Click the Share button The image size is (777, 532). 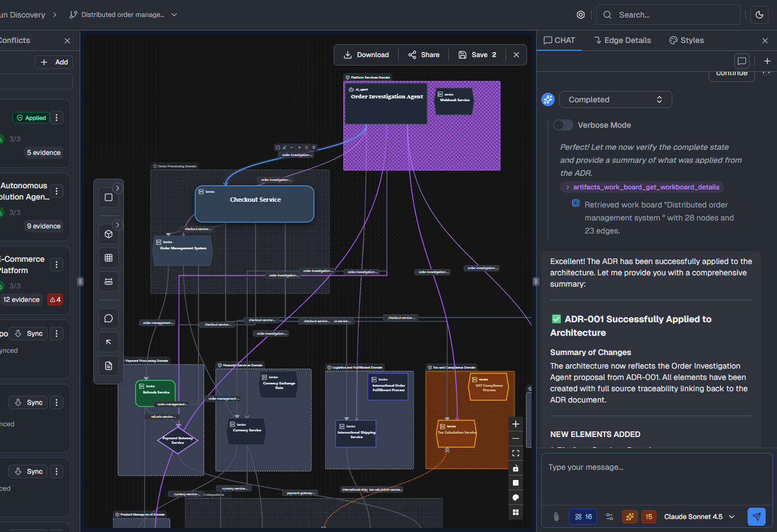424,55
